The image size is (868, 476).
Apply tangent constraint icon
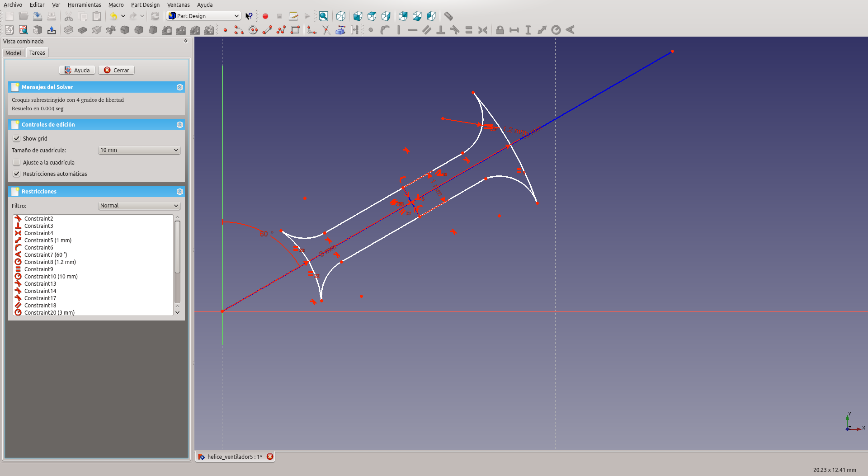(455, 30)
